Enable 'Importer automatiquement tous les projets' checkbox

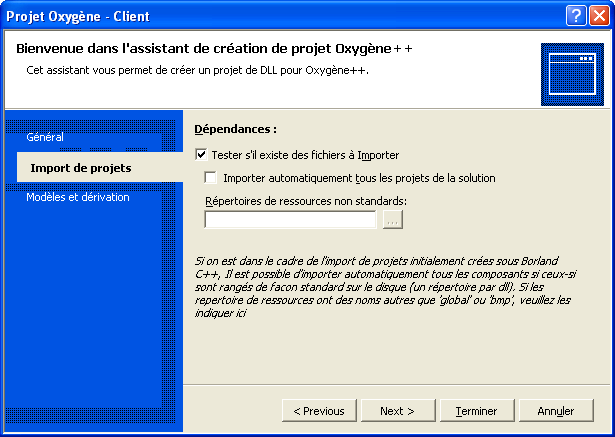pos(211,178)
